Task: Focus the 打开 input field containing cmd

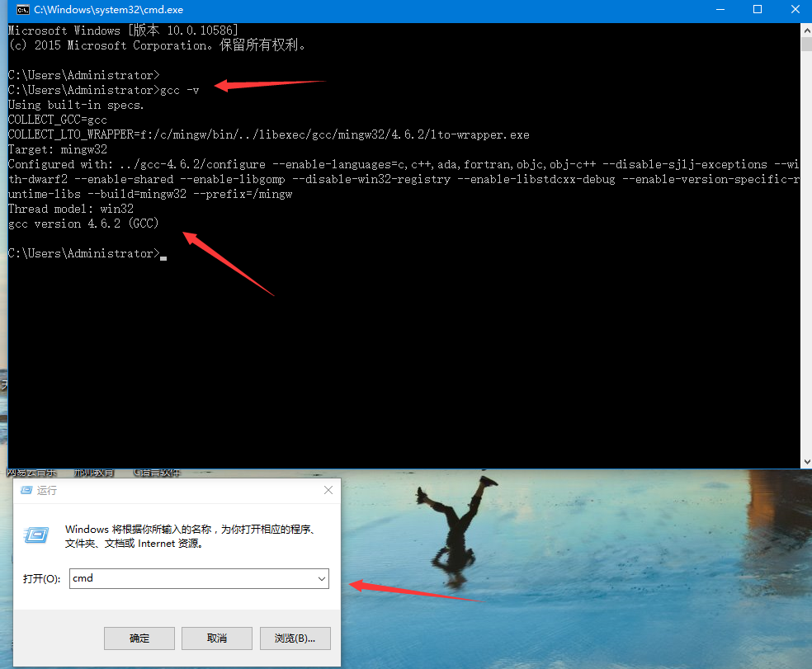Action: 190,579
